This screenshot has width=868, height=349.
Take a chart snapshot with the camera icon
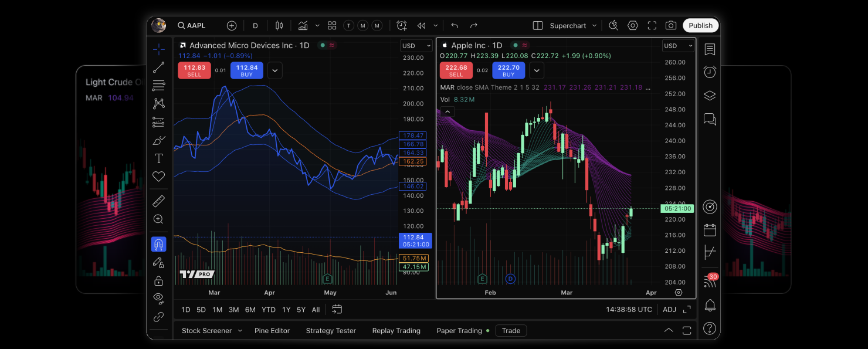click(672, 25)
